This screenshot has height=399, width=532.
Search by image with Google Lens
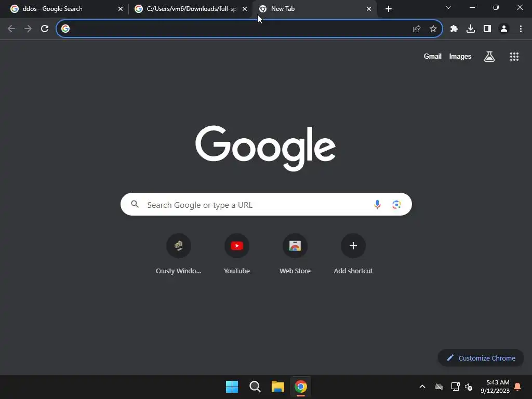click(x=396, y=205)
